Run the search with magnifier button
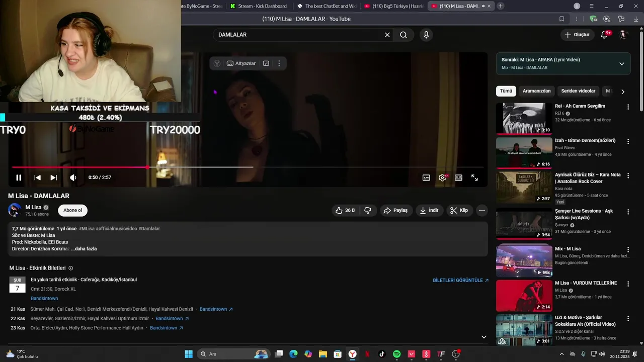Image resolution: width=644 pixels, height=362 pixels. click(404, 35)
